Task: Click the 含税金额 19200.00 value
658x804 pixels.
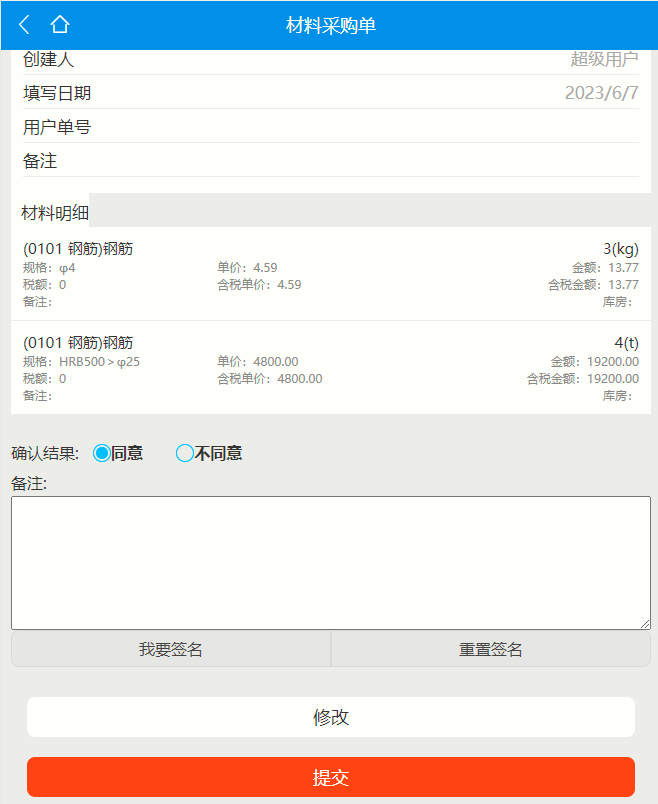Action: point(612,379)
